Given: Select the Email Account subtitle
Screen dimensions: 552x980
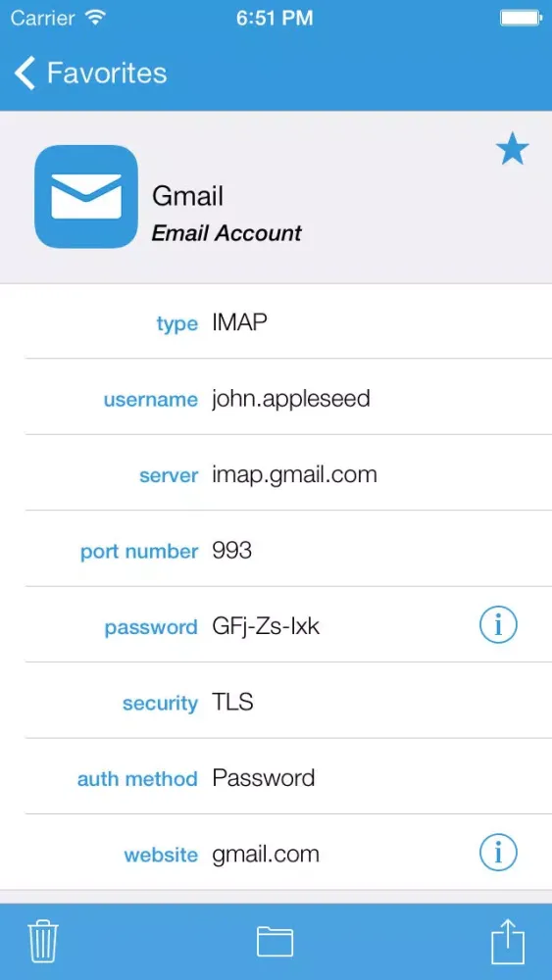Looking at the screenshot, I should coord(226,233).
